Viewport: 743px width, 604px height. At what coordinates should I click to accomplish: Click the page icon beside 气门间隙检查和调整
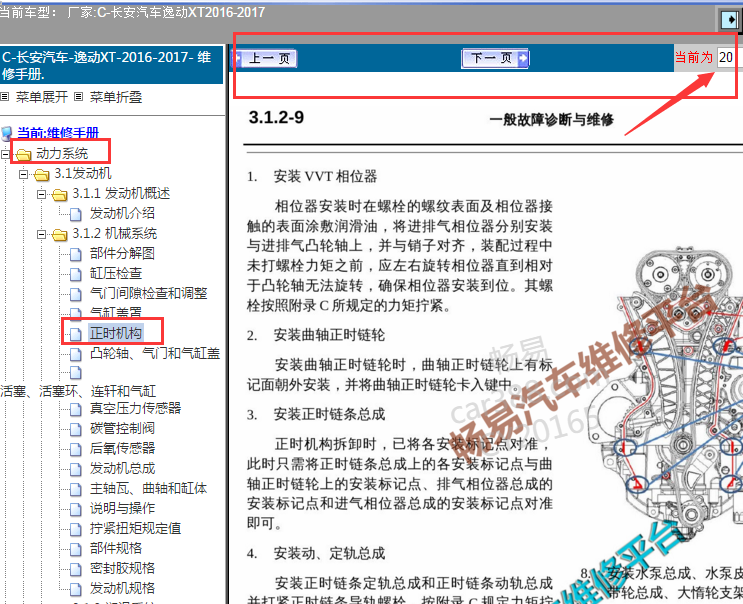click(76, 294)
